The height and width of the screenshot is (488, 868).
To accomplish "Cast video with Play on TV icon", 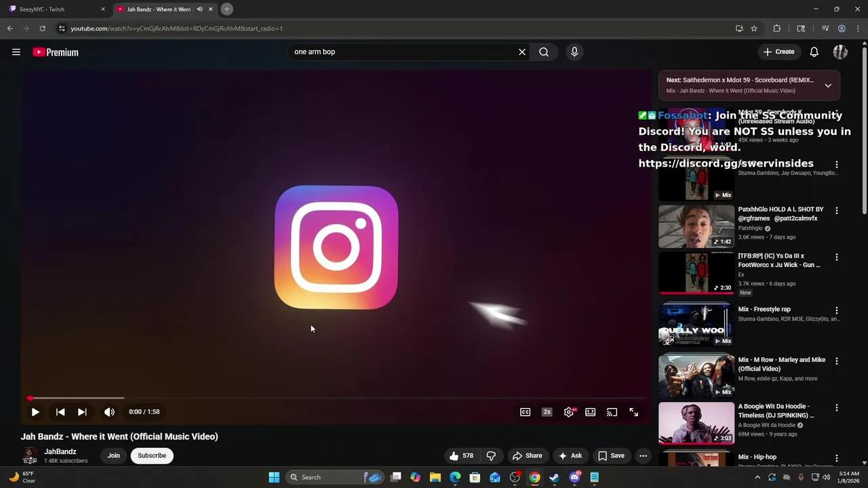I will point(612,411).
